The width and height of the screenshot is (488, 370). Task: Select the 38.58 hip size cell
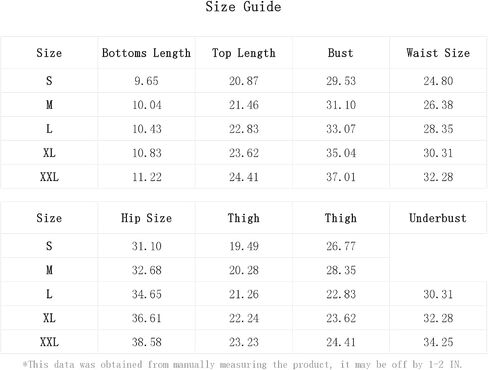point(146,342)
